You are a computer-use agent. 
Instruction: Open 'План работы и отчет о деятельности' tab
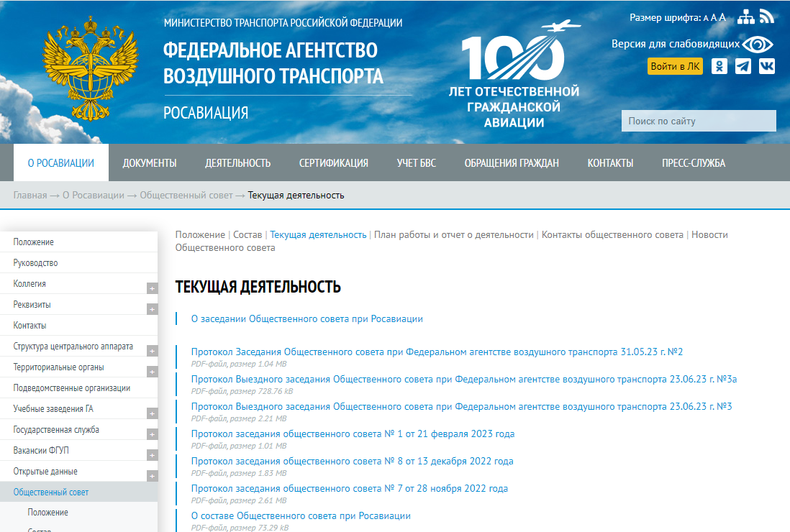click(x=453, y=234)
